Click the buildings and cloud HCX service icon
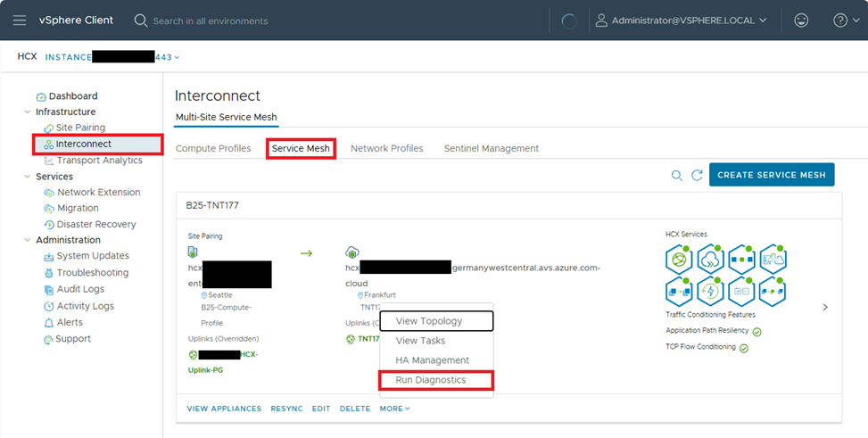 coord(773,260)
